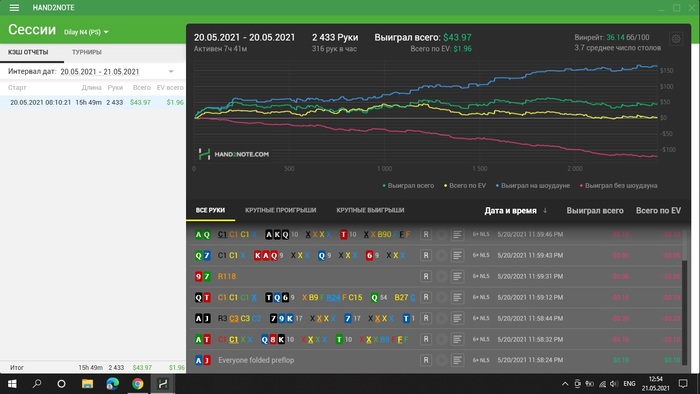Open chart settings gear icon
The width and height of the screenshot is (700, 394).
point(676,39)
